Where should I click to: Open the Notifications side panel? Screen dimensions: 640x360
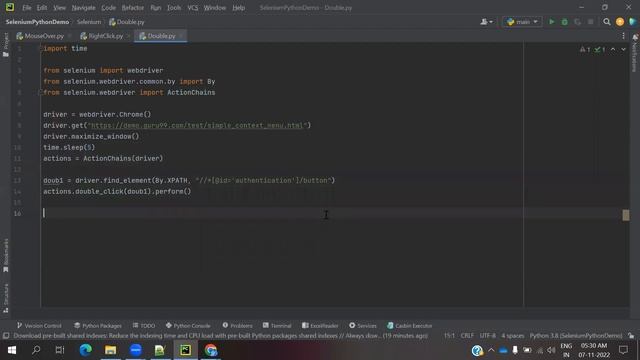coord(635,53)
